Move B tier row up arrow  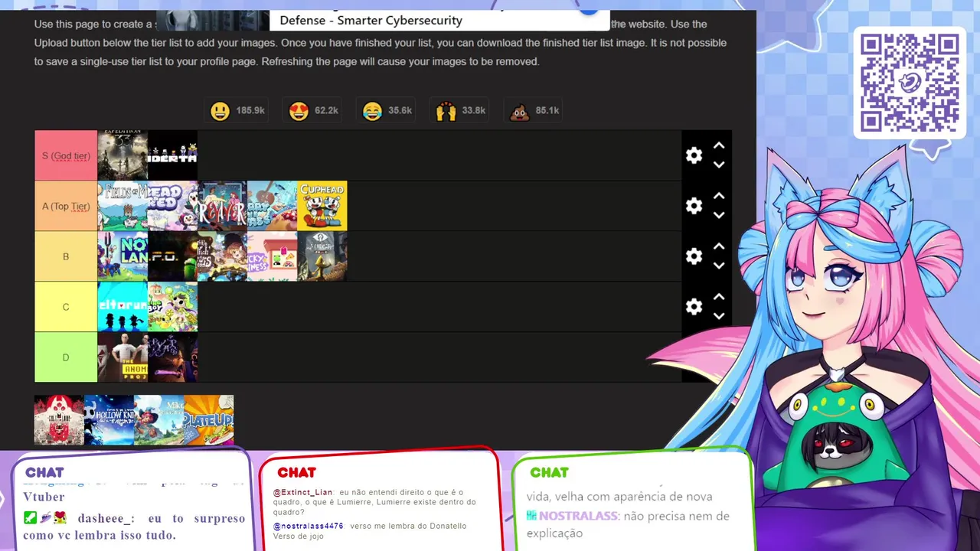(x=719, y=246)
